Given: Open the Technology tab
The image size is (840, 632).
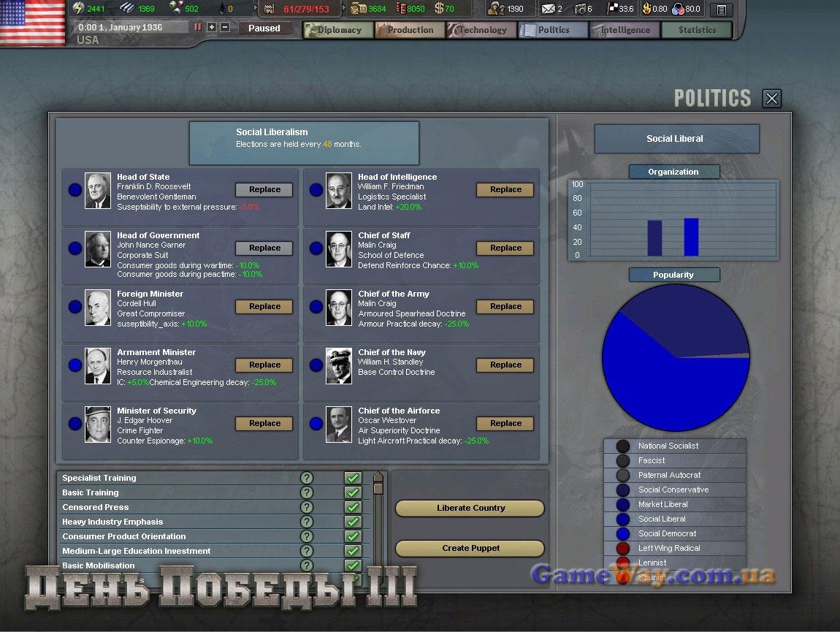Looking at the screenshot, I should point(481,30).
